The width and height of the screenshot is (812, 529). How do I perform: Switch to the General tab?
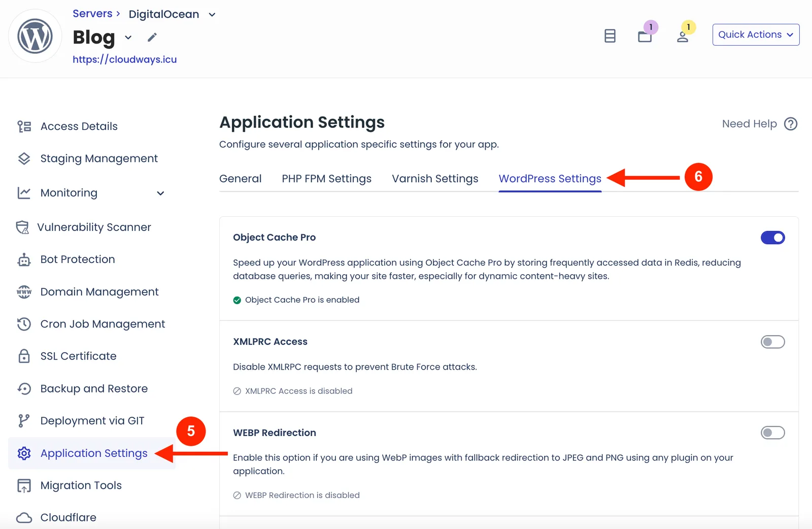[241, 179]
